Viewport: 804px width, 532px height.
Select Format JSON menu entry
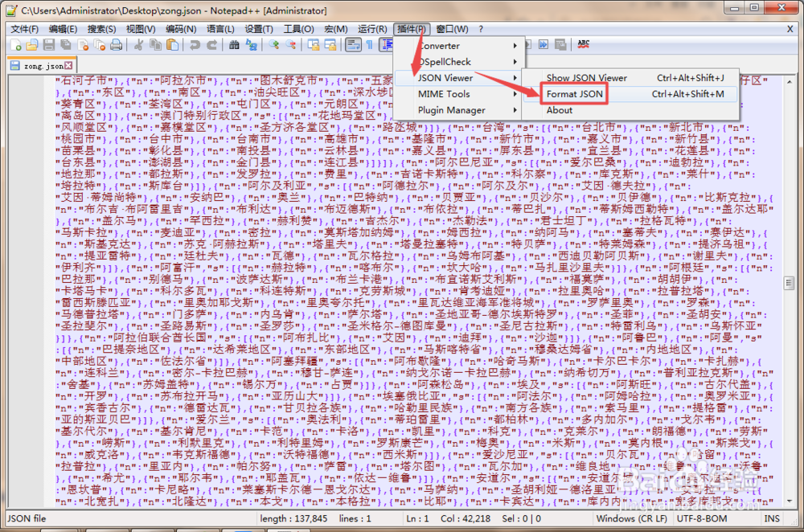(x=574, y=94)
